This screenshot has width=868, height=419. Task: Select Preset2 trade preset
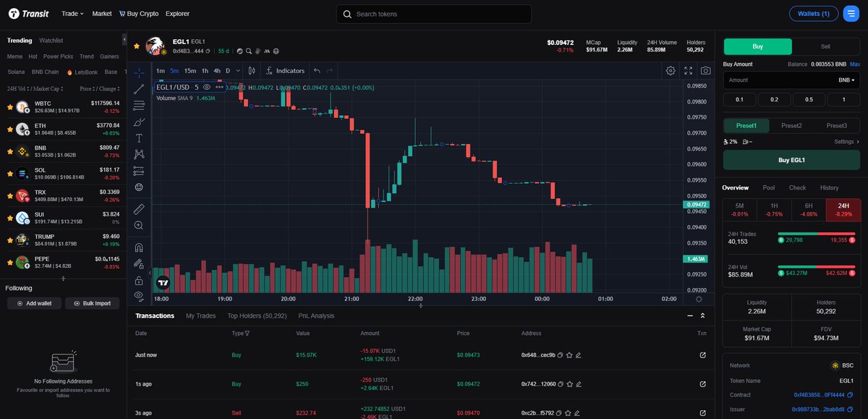tap(791, 126)
